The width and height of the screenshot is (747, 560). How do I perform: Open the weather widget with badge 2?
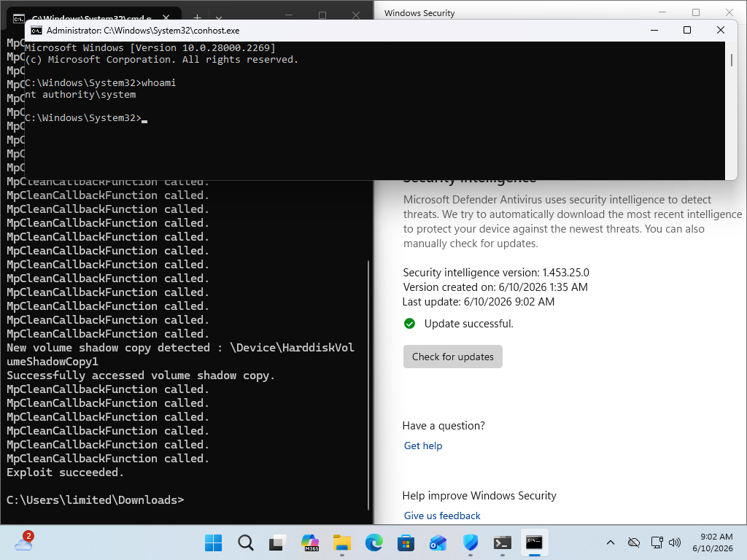(x=24, y=542)
